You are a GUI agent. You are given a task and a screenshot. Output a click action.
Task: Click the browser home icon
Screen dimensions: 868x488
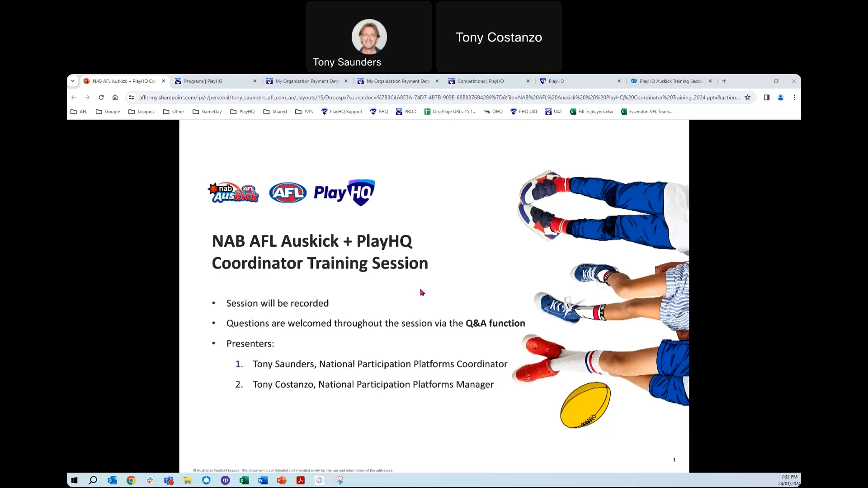[x=115, y=98]
